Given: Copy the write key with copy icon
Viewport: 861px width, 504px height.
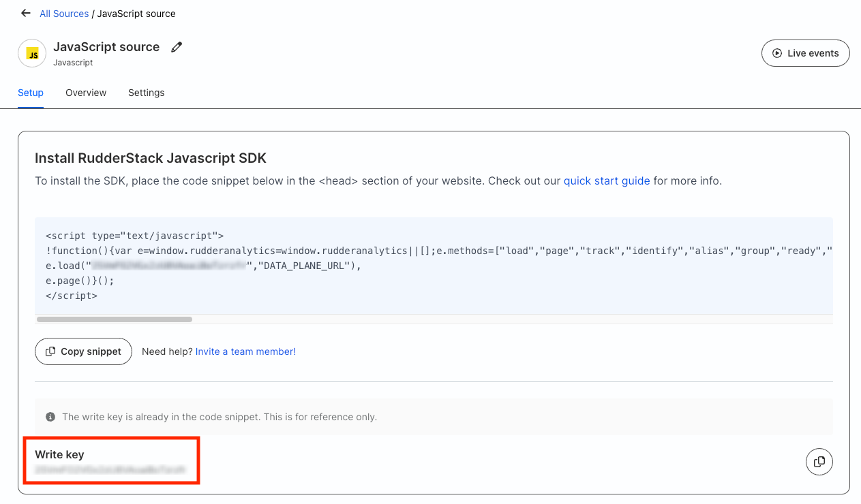Looking at the screenshot, I should coord(819,462).
